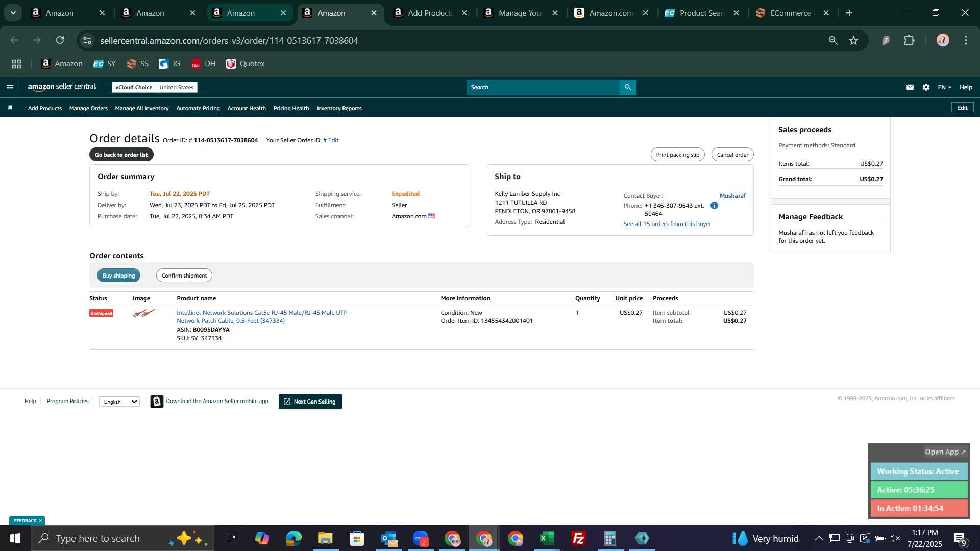Switch to the Add Products browser tab

point(430,13)
